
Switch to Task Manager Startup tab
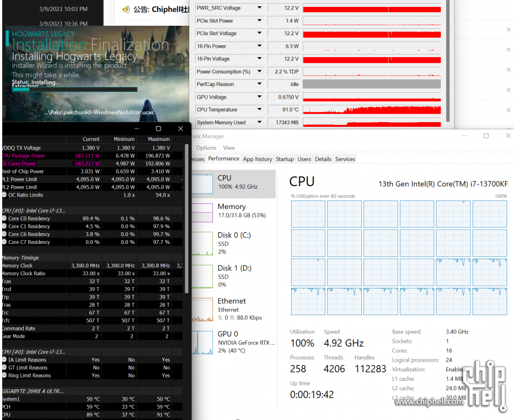(x=284, y=159)
